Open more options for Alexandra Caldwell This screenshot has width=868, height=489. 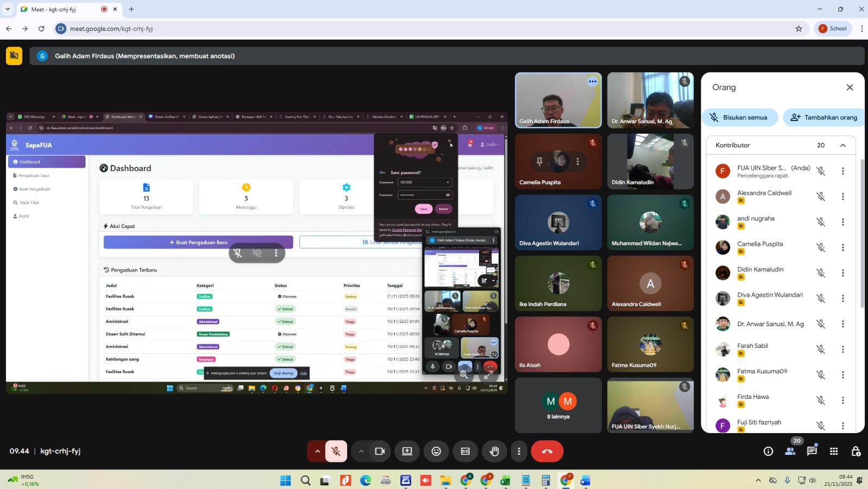(x=843, y=197)
